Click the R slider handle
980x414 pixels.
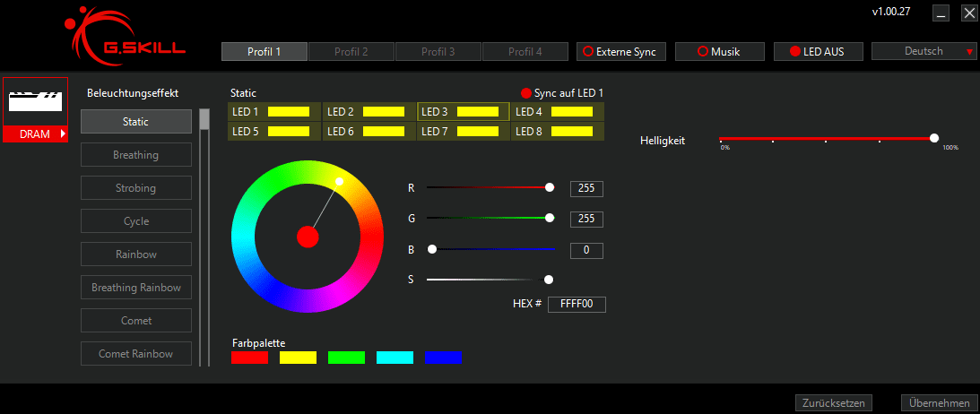(550, 186)
